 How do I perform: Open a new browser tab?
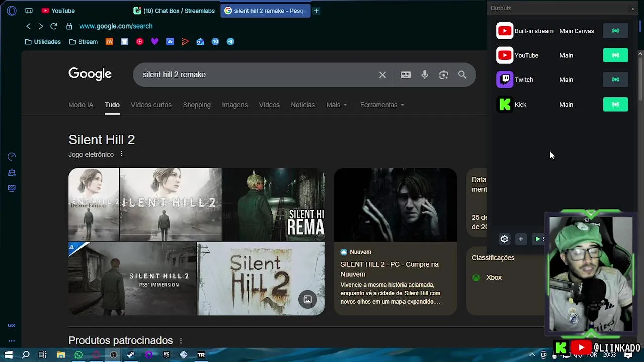316,11
